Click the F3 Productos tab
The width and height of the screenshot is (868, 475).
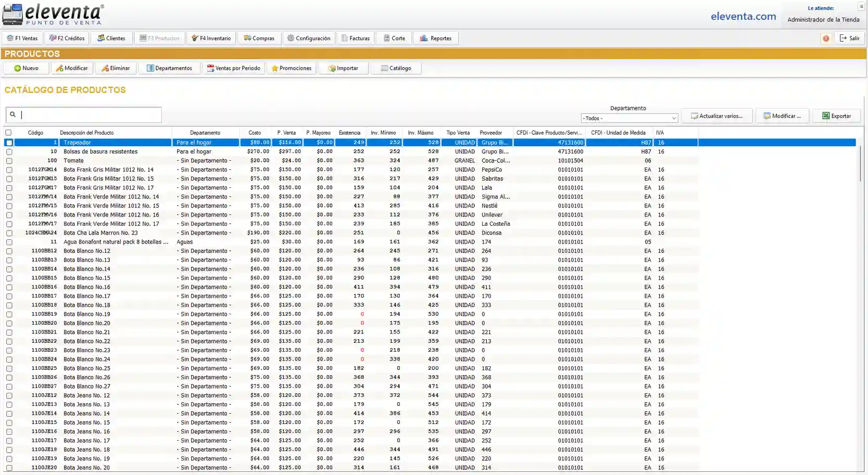(159, 38)
